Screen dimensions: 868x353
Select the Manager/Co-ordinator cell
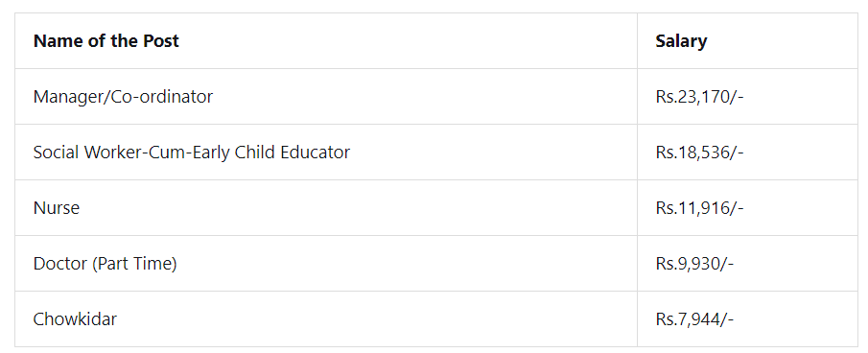tap(326, 97)
